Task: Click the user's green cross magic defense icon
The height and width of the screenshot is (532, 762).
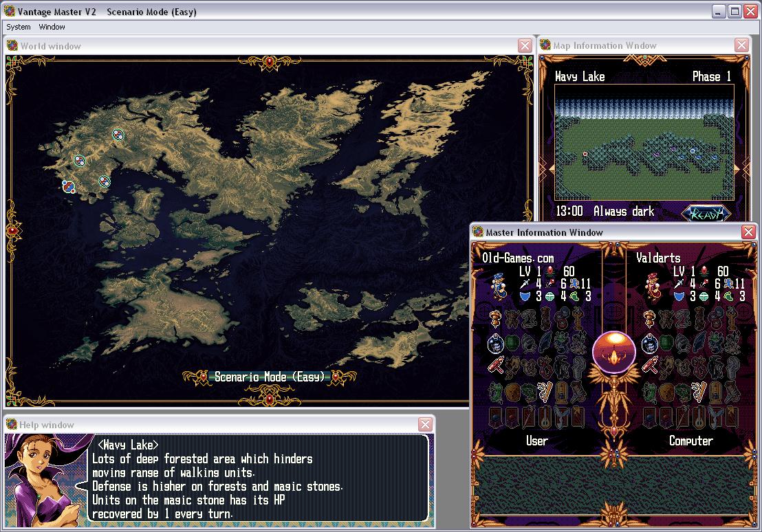Action: click(550, 296)
